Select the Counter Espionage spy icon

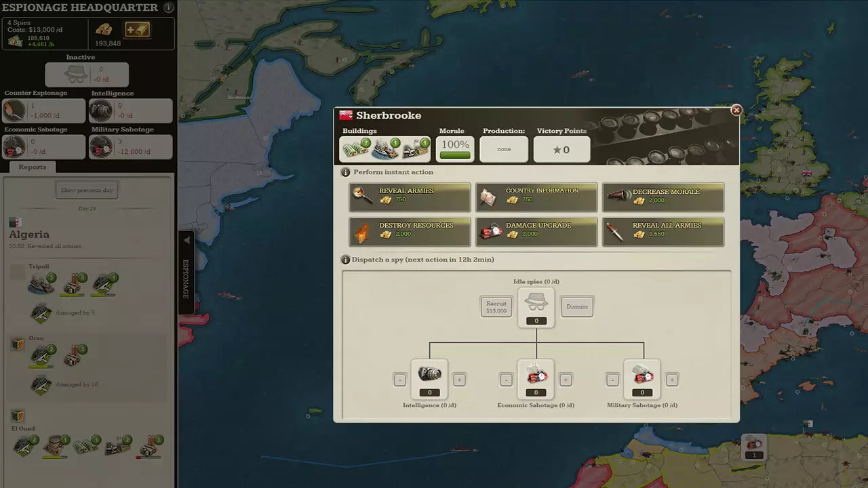pos(14,110)
